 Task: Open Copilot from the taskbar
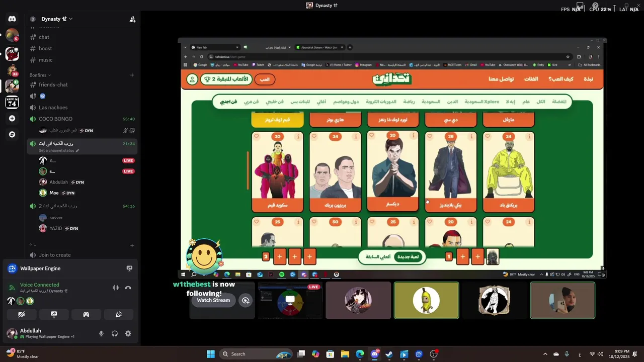(315, 354)
